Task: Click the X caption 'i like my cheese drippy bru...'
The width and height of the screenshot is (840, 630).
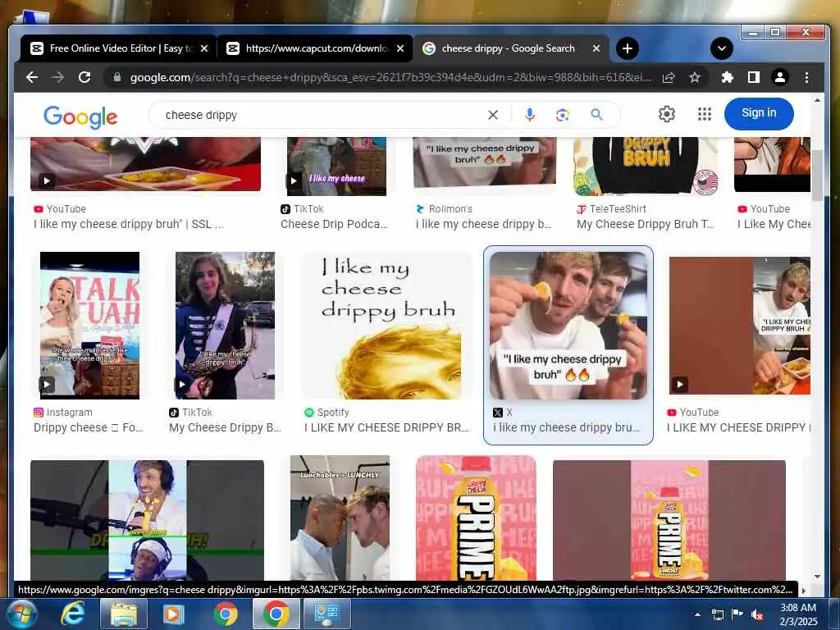Action: 567,427
